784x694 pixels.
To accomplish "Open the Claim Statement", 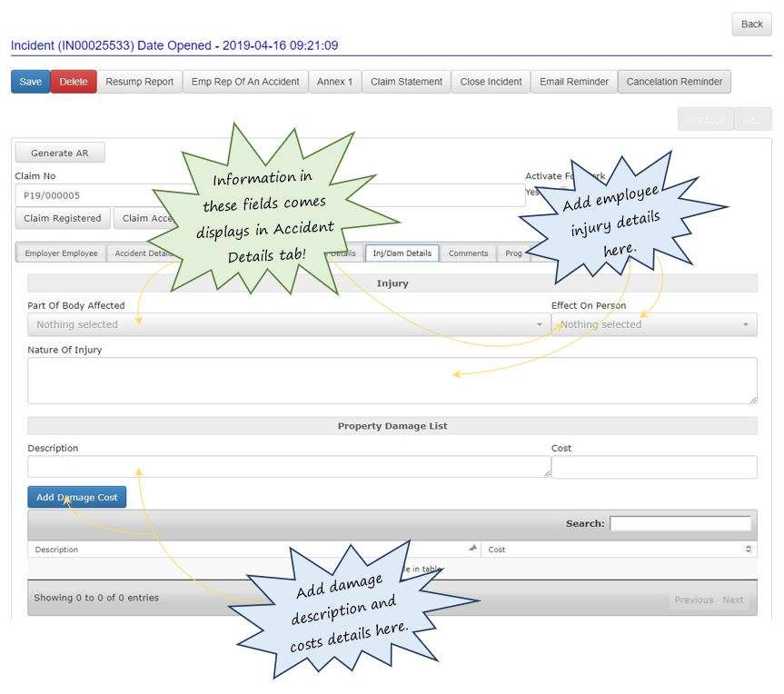I will (x=405, y=81).
